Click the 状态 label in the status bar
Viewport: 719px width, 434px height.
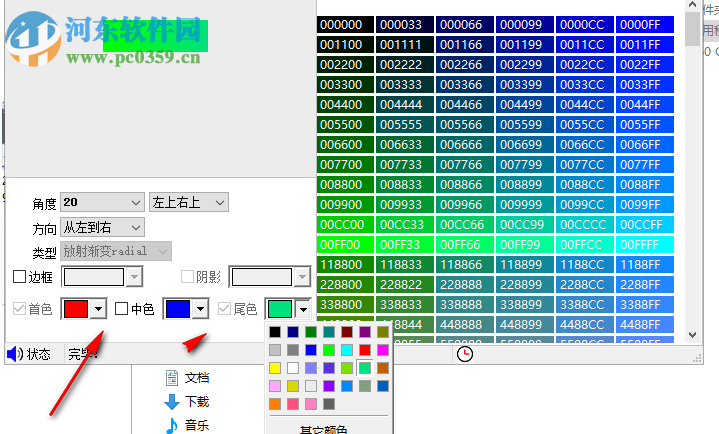click(x=39, y=354)
